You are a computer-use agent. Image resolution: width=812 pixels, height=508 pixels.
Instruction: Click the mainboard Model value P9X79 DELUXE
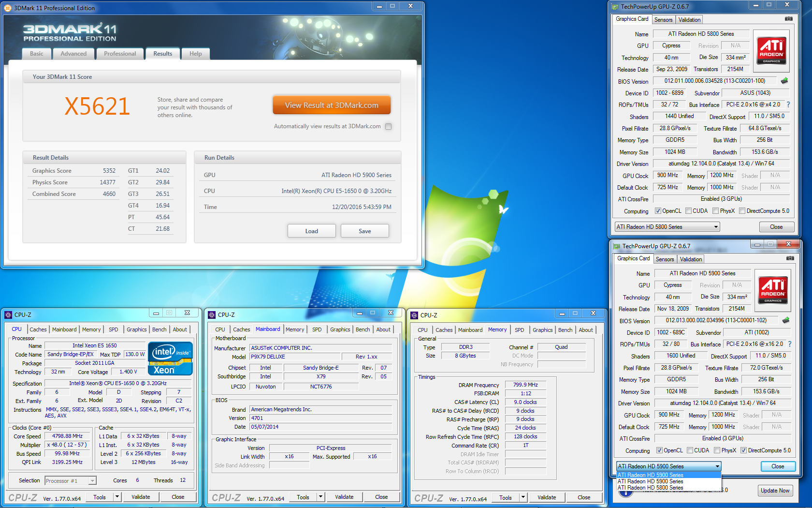[x=295, y=357]
